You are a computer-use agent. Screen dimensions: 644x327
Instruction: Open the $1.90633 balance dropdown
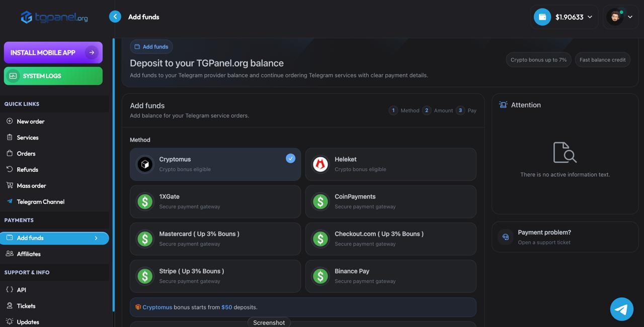565,17
